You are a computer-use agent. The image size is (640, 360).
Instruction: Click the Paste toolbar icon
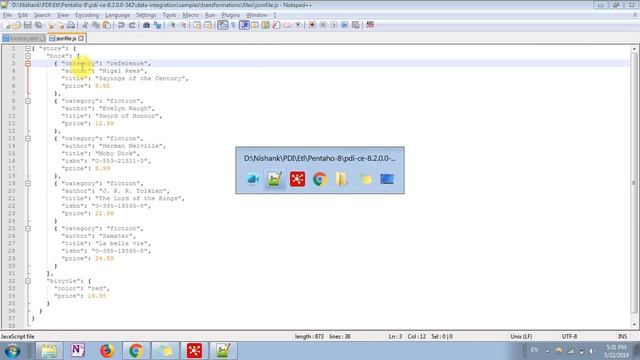[x=107, y=25]
